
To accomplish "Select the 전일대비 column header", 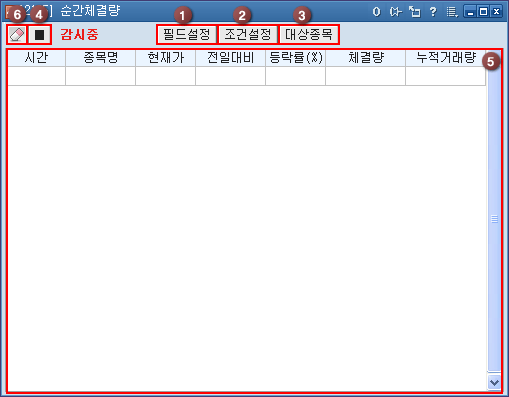I will tap(231, 58).
